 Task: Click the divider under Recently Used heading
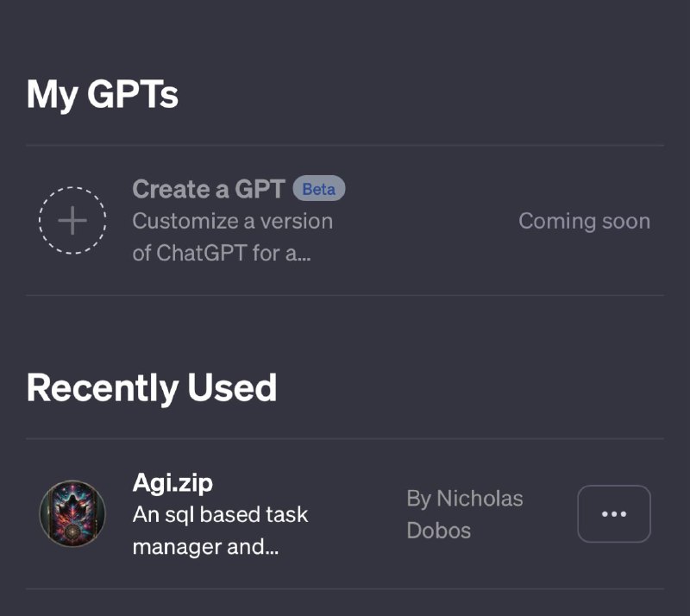pos(345,438)
